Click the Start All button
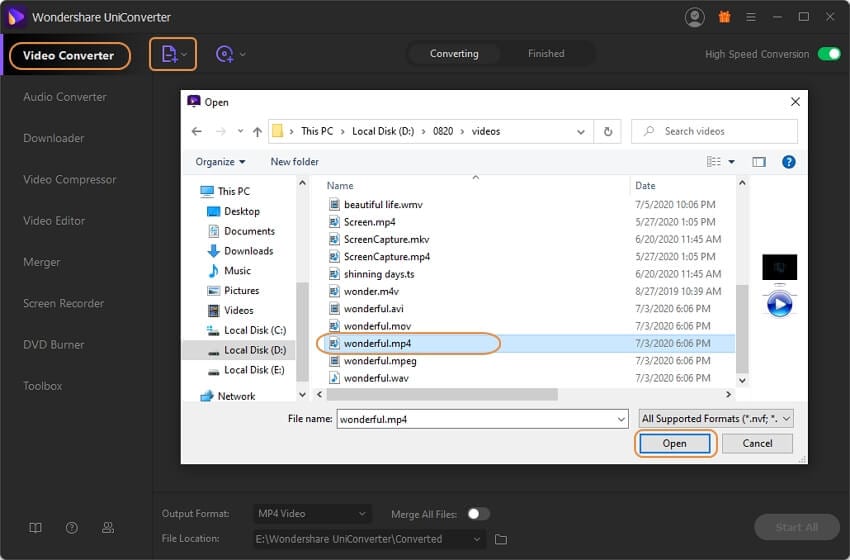The width and height of the screenshot is (850, 560). [x=796, y=527]
